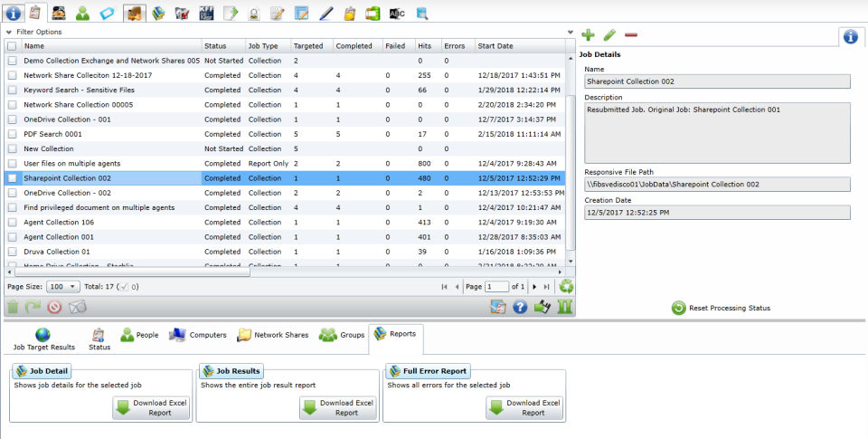Screen dimensions: 868x439
Task: Tick the checkbox for Agent Collection 106
Action: click(12, 223)
